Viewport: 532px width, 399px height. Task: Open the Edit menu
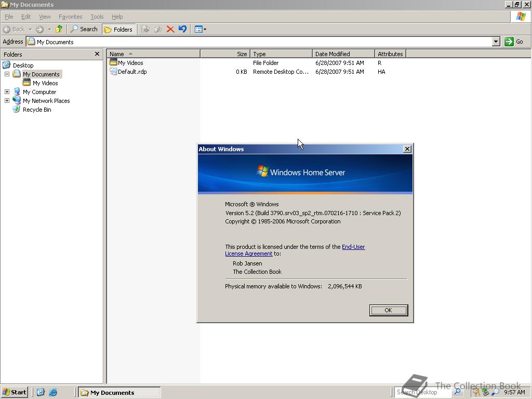click(26, 17)
